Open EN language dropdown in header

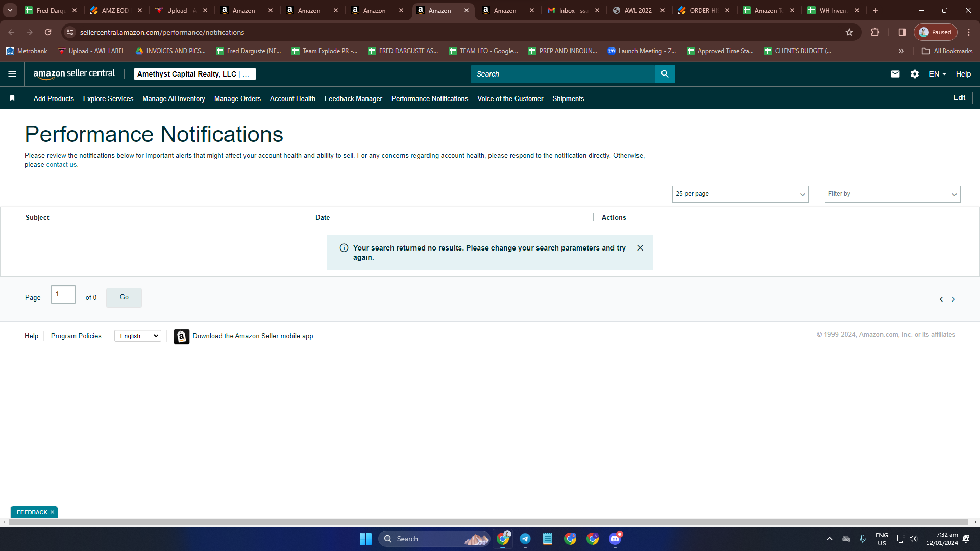pyautogui.click(x=938, y=74)
